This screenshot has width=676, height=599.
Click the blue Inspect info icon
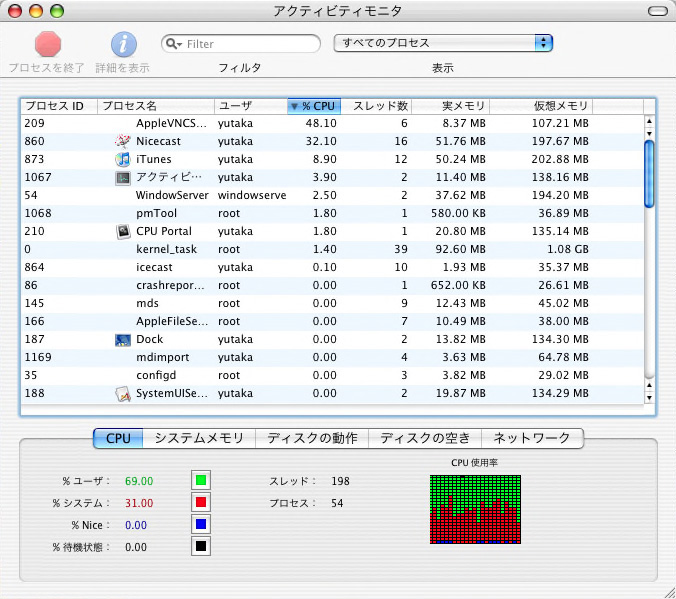[x=123, y=44]
